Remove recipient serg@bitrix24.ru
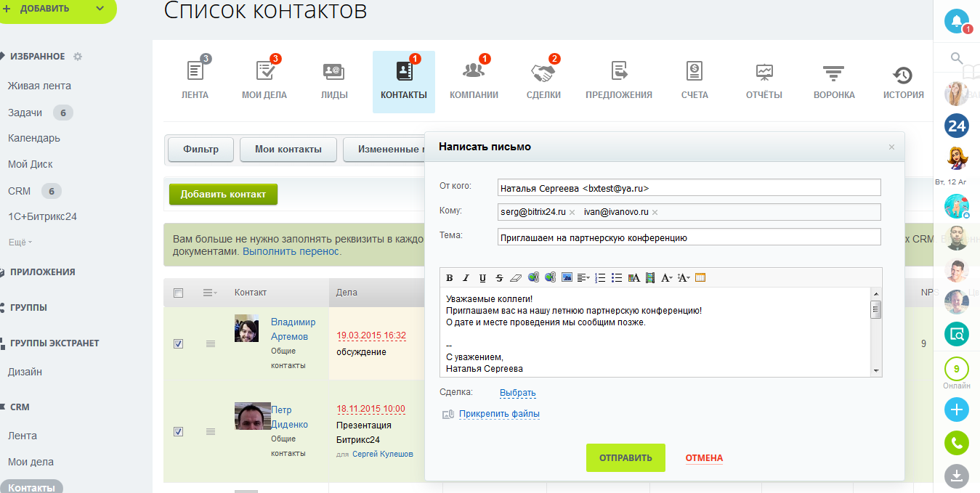Viewport: 980px width, 493px height. click(572, 212)
